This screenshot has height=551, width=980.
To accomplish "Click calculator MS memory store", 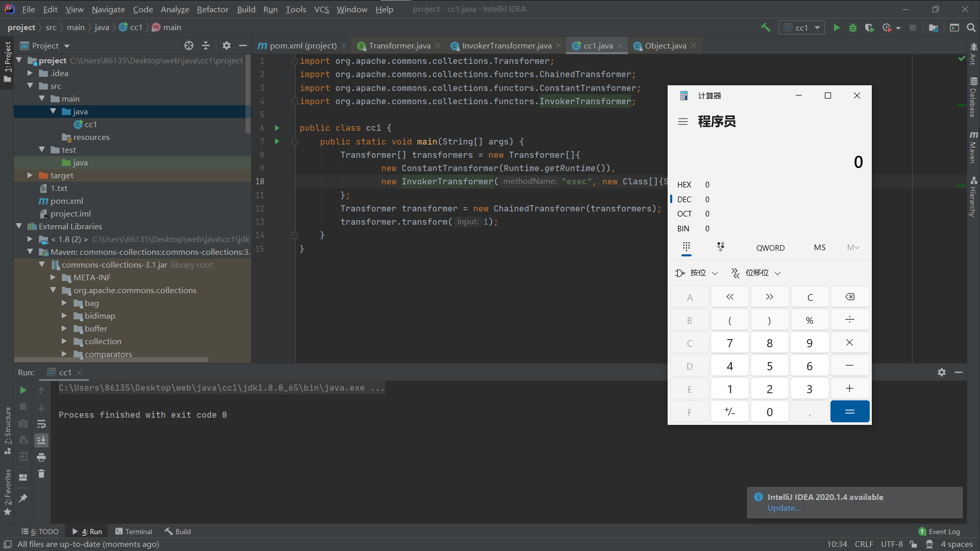I will tap(820, 248).
